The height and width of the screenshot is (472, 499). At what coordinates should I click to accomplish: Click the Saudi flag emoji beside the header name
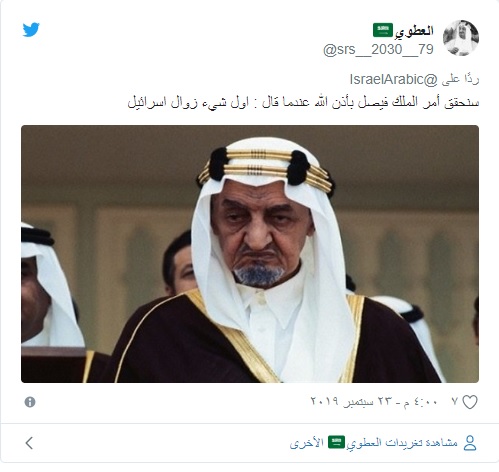coord(383,30)
